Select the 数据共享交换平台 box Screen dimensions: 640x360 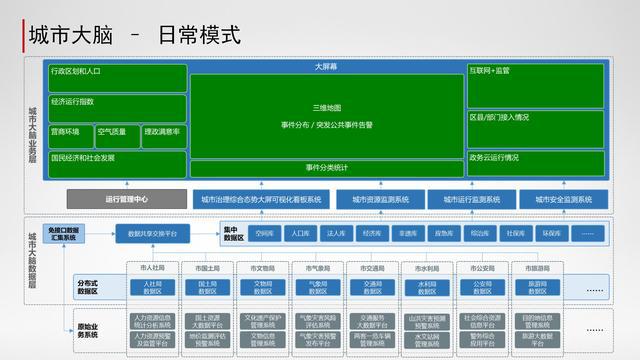tap(153, 234)
